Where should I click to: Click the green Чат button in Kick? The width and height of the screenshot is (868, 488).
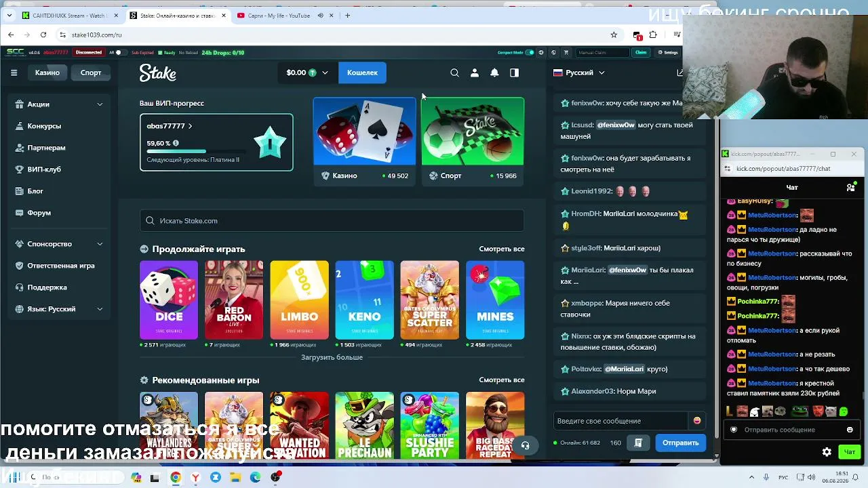pyautogui.click(x=850, y=452)
